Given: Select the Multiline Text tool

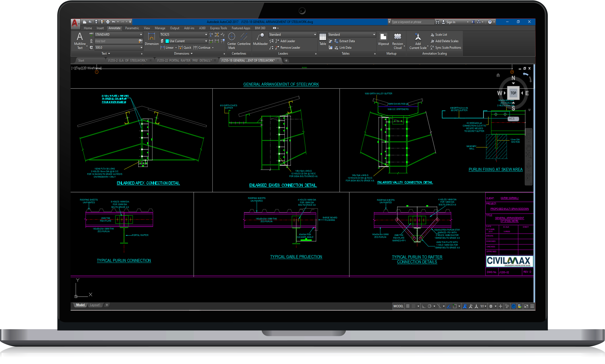Looking at the screenshot, I should (x=80, y=41).
